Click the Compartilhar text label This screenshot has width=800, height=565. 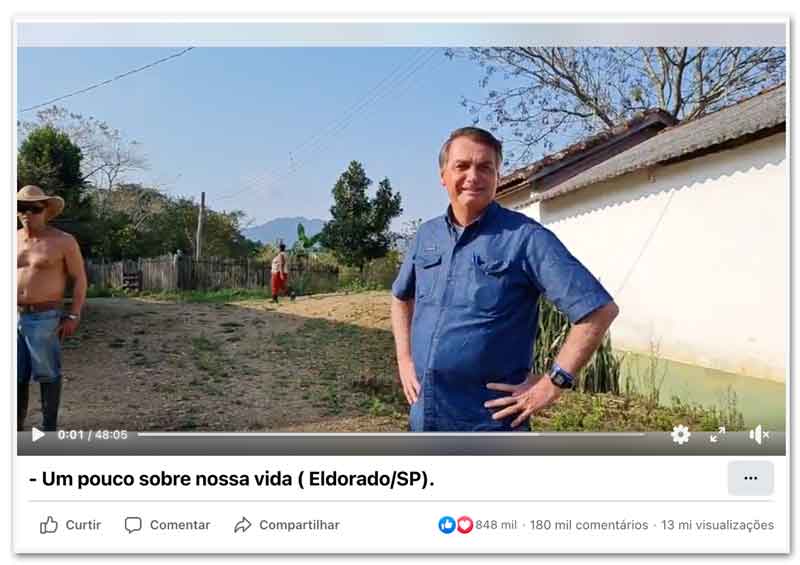[x=299, y=525]
